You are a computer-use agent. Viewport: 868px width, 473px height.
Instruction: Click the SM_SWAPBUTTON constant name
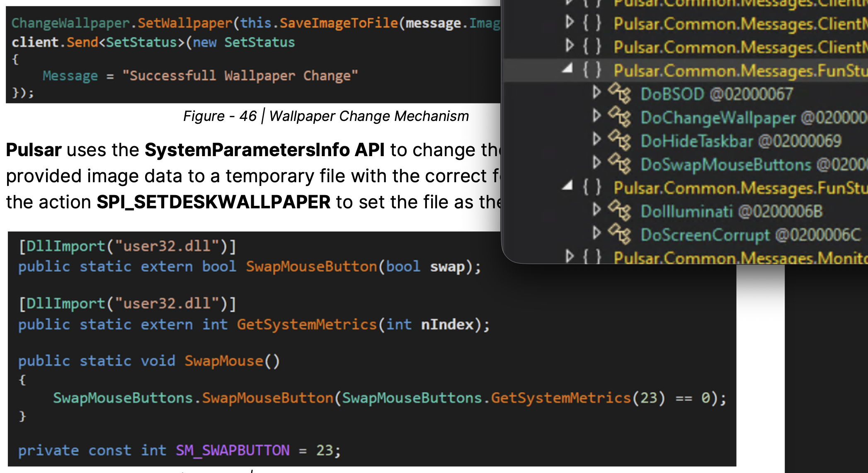coord(233,450)
